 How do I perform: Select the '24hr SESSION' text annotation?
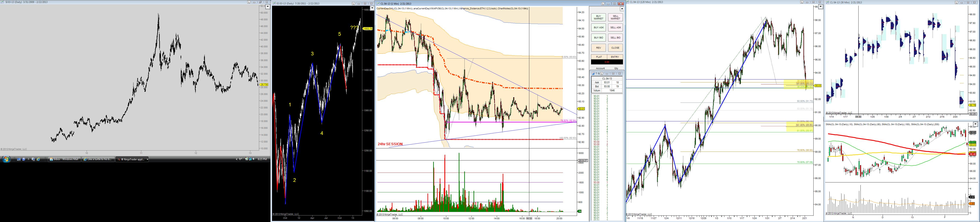390,144
